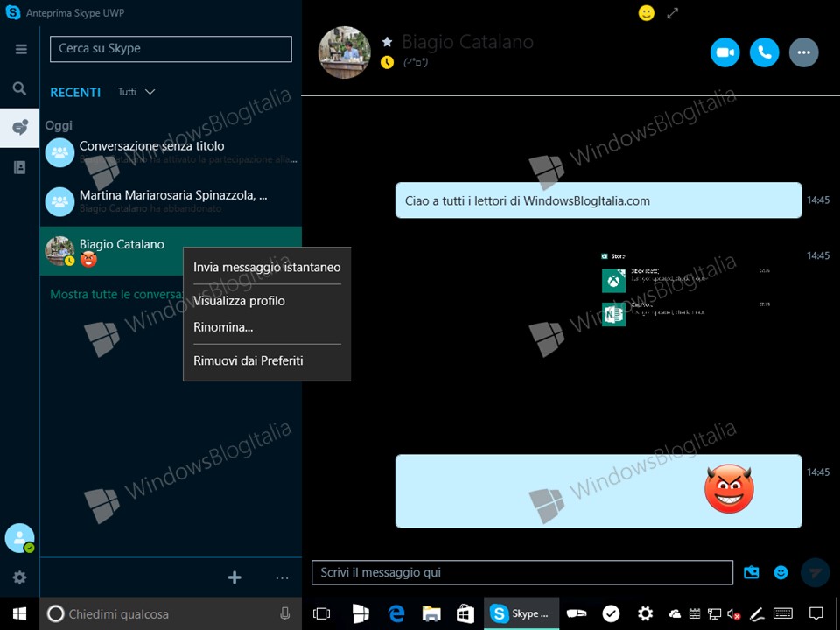This screenshot has width=840, height=630.
Task: Open emoticon picker beside message box
Action: coord(781,572)
